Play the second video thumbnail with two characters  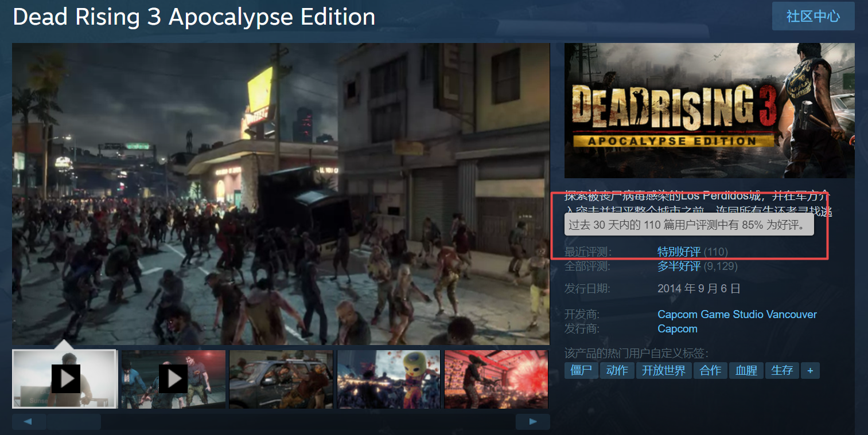tap(173, 379)
